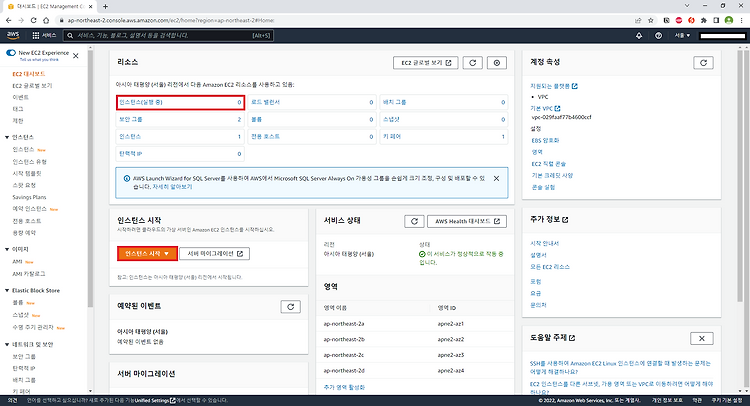Image resolution: width=750 pixels, height=406 pixels.
Task: Open 기본 크레딧 사양 link
Action: coord(552,176)
